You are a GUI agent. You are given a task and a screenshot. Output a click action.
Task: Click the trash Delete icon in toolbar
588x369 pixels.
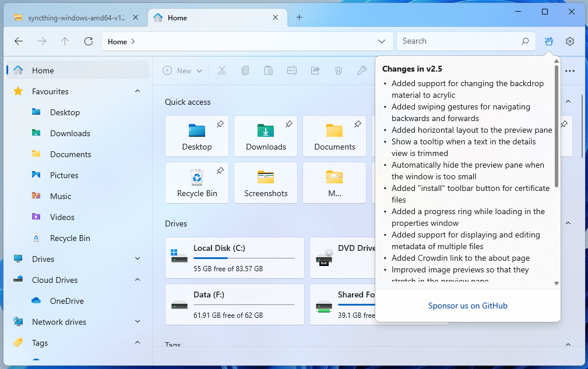coord(338,70)
